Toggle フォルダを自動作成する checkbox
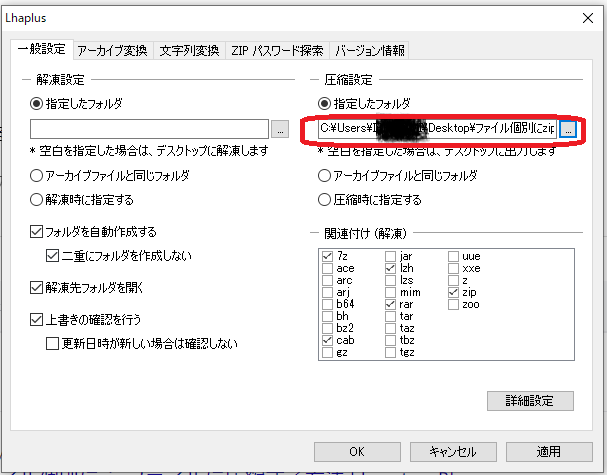The width and height of the screenshot is (607, 475). click(37, 232)
